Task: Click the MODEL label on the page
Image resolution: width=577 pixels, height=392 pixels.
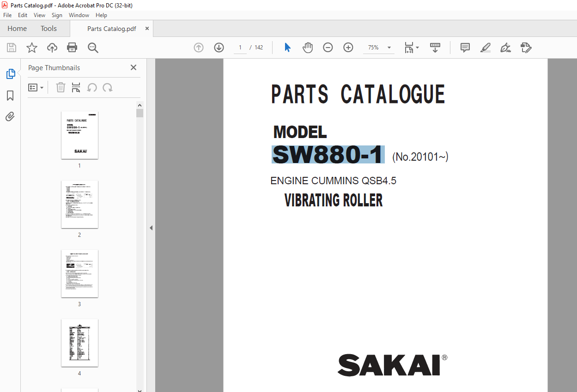Action: 300,133
